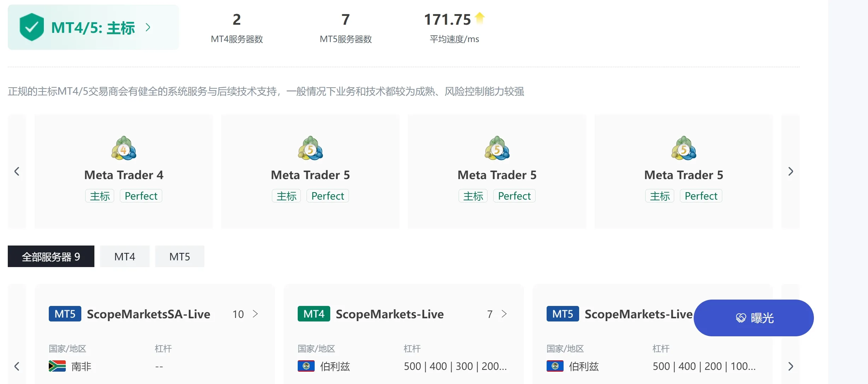Click the handshake icon on the 曝光 button
Screen dimensions: 868x384
(741, 318)
